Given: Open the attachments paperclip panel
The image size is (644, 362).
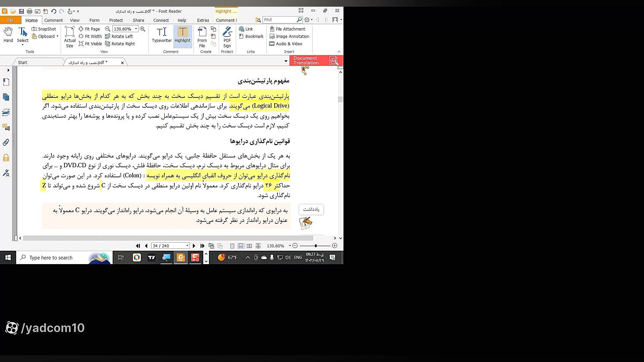Looking at the screenshot, I should 6,142.
